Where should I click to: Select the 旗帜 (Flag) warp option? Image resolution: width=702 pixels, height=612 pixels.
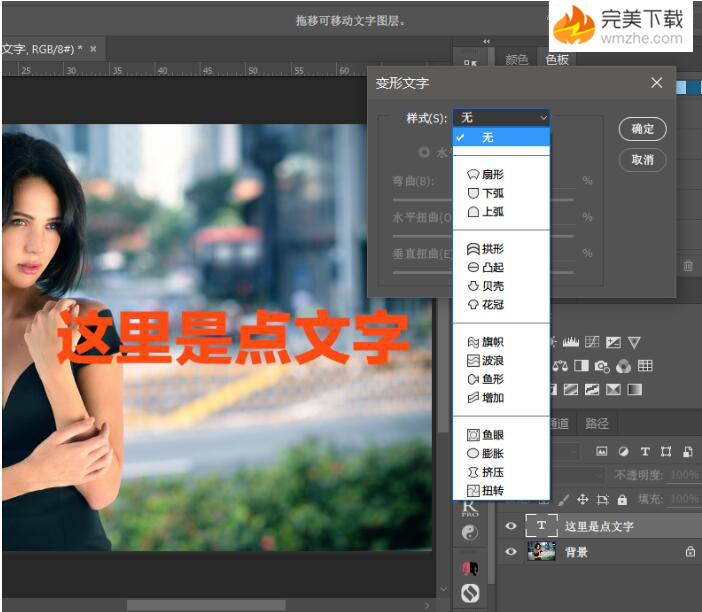[x=492, y=342]
